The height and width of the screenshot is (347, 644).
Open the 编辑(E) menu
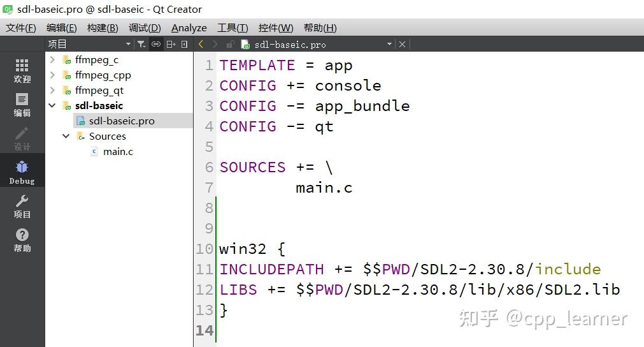coord(62,28)
